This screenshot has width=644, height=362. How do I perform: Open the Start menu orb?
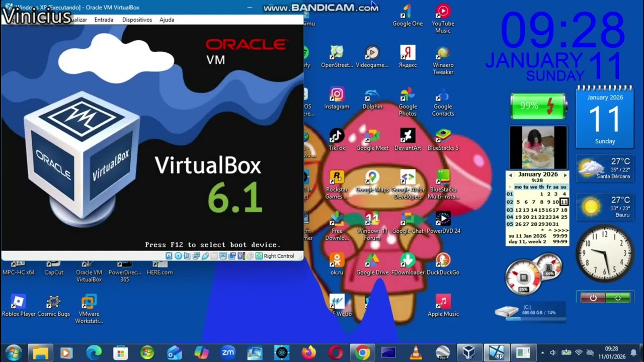(13, 352)
